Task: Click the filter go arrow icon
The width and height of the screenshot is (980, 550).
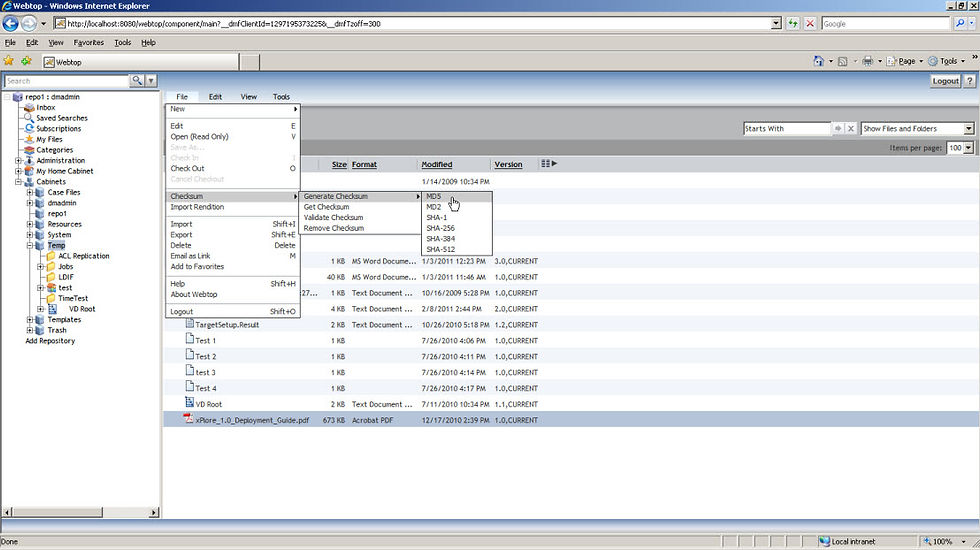Action: pos(838,128)
